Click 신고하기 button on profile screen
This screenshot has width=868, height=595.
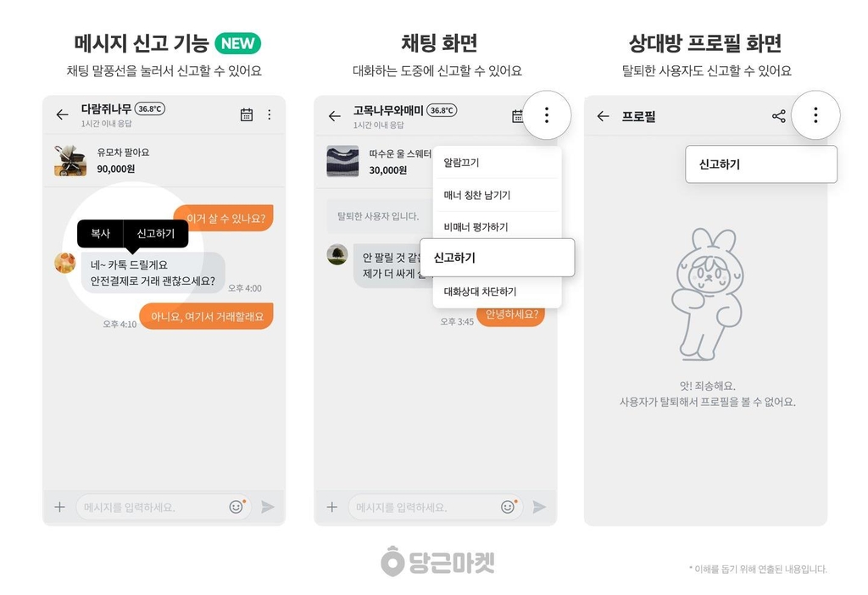pos(761,164)
